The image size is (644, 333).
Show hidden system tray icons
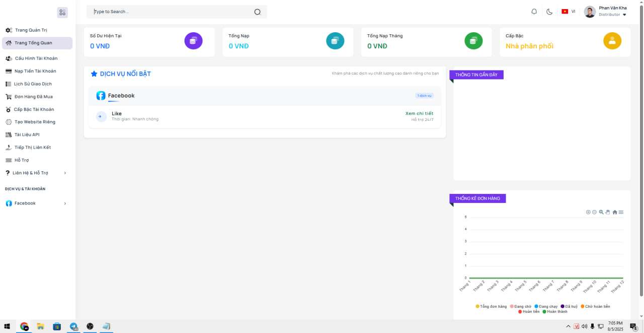click(x=569, y=326)
